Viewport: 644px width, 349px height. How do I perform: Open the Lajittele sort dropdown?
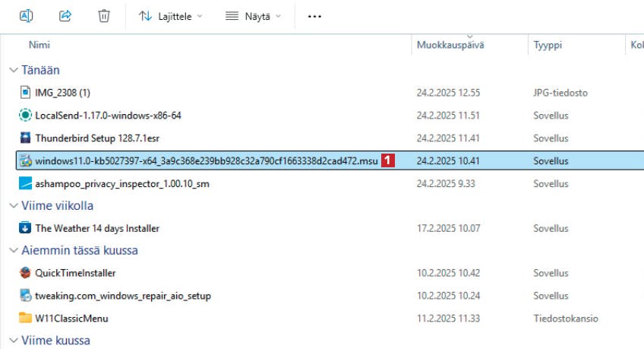coord(170,17)
